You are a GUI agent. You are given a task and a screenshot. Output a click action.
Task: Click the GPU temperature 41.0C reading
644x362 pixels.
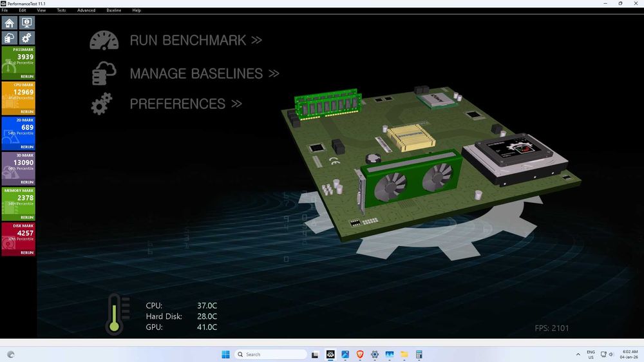(207, 327)
